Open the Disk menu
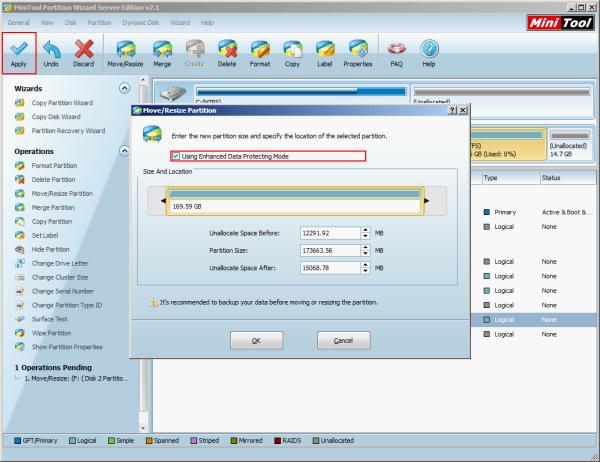The height and width of the screenshot is (462, 600). 70,23
